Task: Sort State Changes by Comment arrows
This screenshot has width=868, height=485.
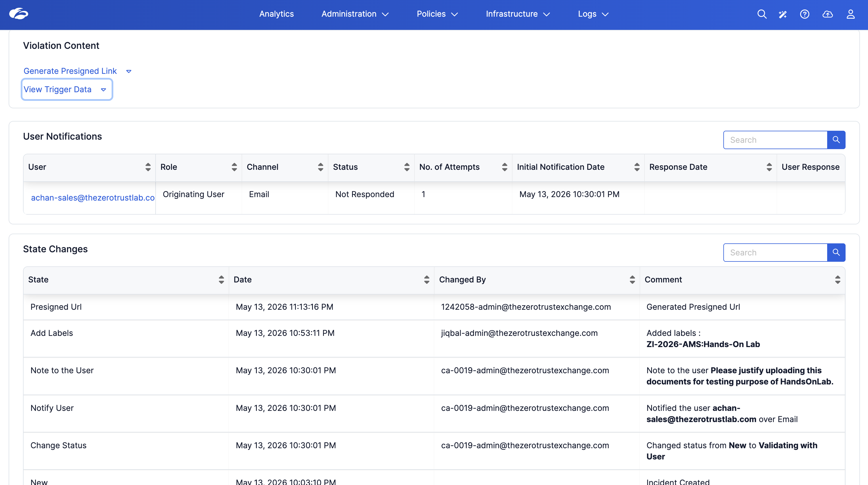Action: pos(837,280)
